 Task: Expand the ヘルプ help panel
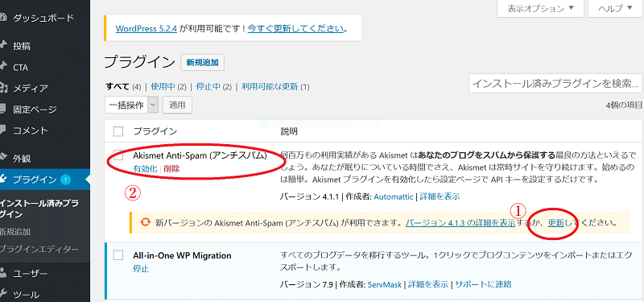coord(616,8)
